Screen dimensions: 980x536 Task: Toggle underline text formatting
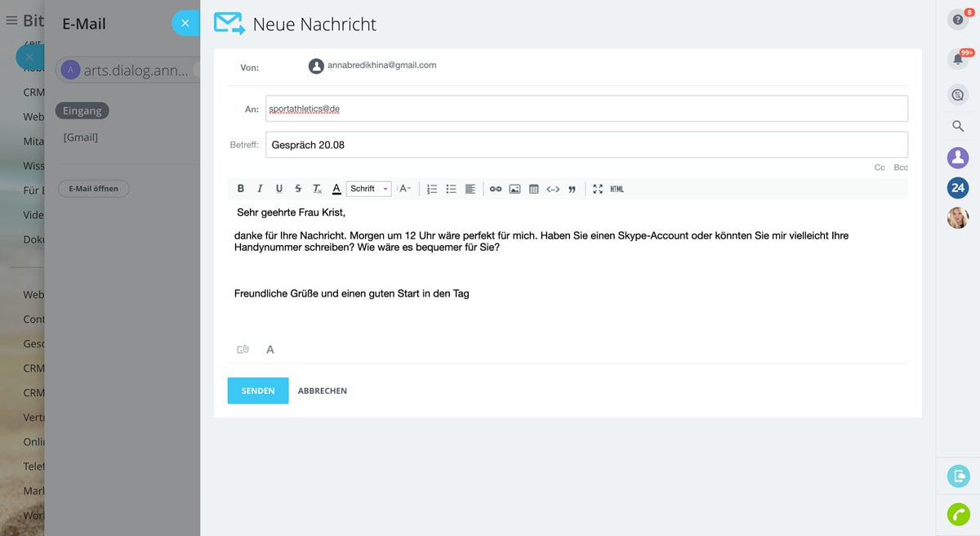[x=278, y=189]
